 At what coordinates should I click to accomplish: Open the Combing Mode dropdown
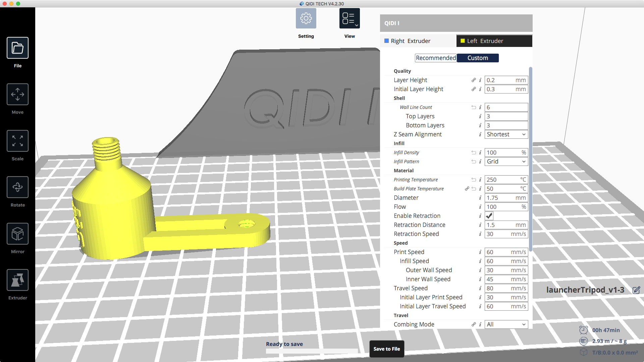(x=506, y=324)
